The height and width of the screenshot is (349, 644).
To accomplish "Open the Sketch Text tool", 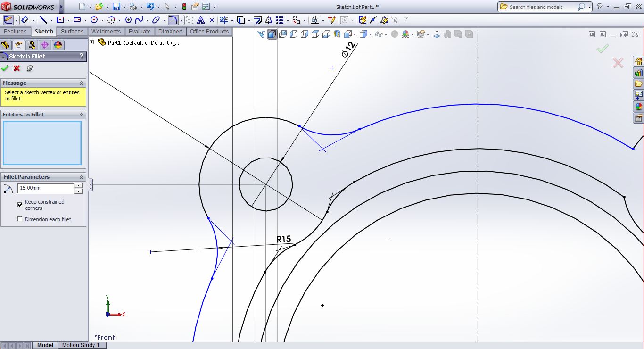I will click(x=200, y=19).
